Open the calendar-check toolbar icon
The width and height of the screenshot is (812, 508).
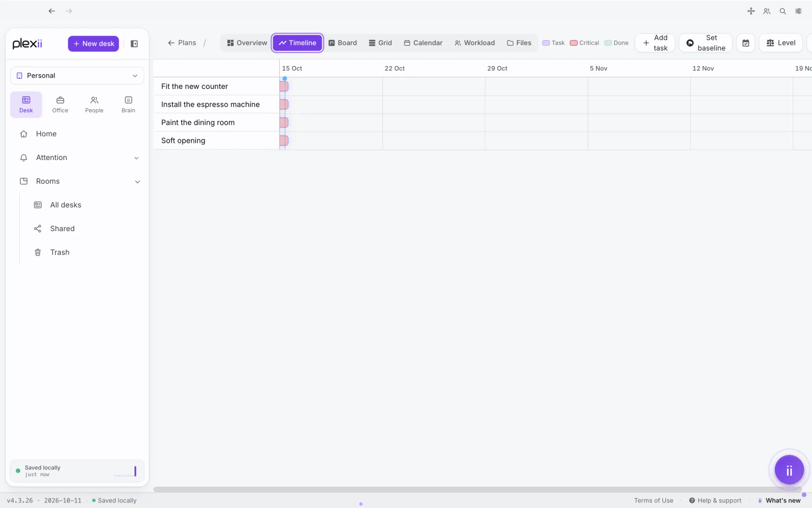click(x=746, y=43)
